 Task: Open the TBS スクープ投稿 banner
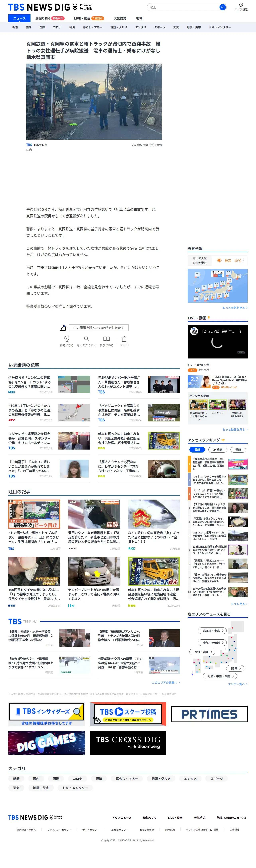[x=128, y=714]
